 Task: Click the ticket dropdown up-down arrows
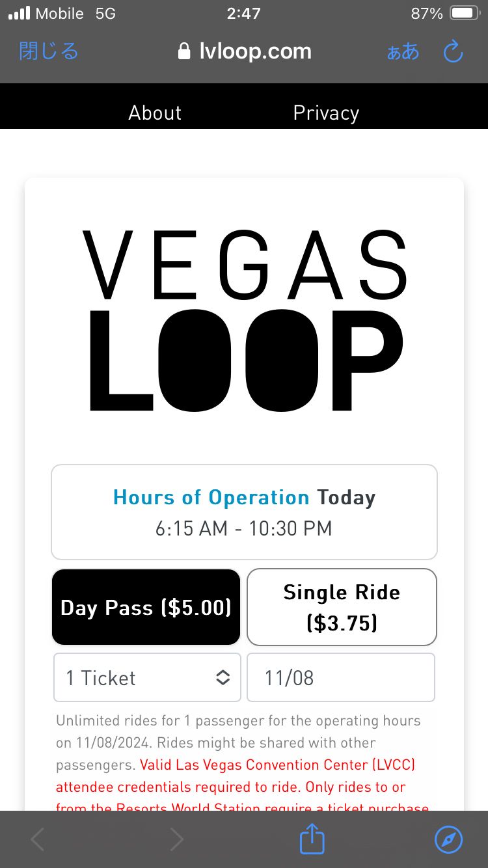tap(223, 677)
